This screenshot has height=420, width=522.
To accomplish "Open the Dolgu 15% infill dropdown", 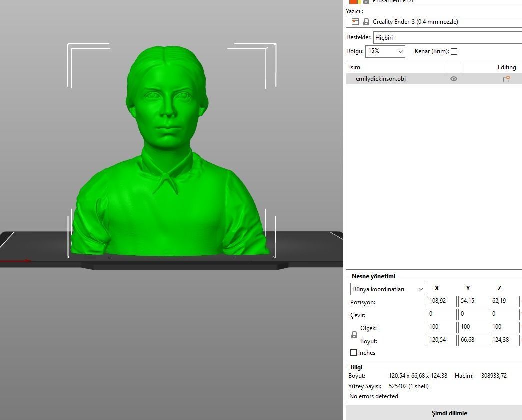I will [385, 51].
